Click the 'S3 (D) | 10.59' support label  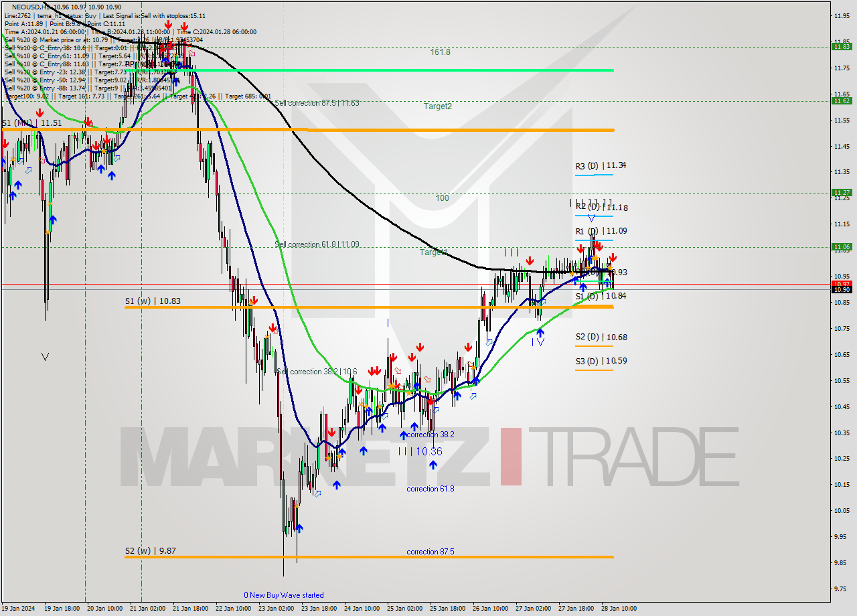pyautogui.click(x=601, y=361)
